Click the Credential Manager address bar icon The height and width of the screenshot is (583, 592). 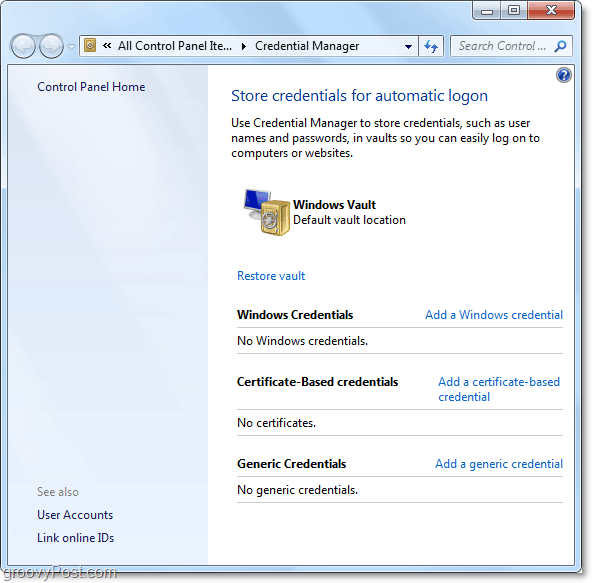pyautogui.click(x=90, y=46)
